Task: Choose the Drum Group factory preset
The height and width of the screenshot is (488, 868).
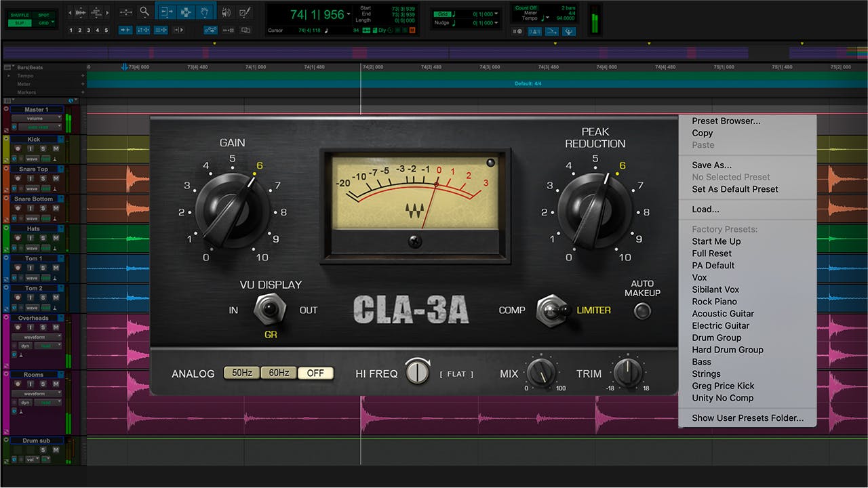Action: pos(716,338)
